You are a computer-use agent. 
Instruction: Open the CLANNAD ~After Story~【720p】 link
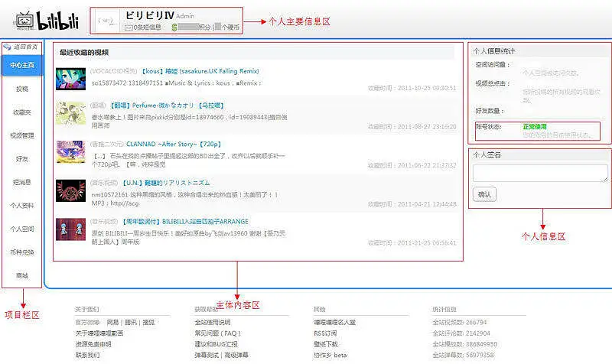point(174,144)
